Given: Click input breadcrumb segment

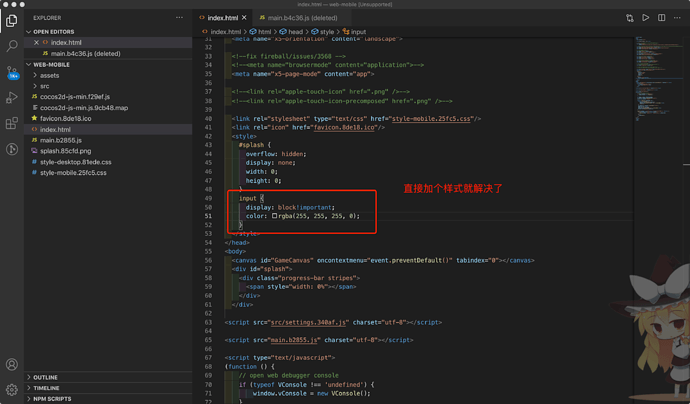Looking at the screenshot, I should (x=358, y=32).
